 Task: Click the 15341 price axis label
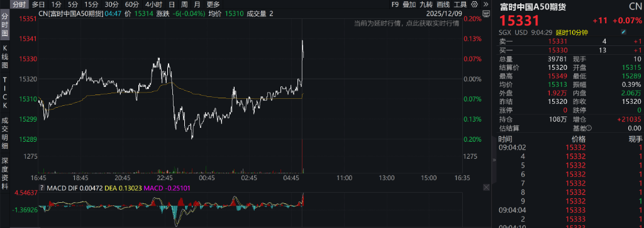coord(28,39)
